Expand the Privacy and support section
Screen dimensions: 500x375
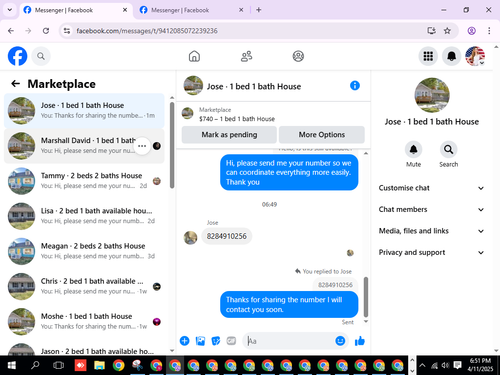coord(431,252)
